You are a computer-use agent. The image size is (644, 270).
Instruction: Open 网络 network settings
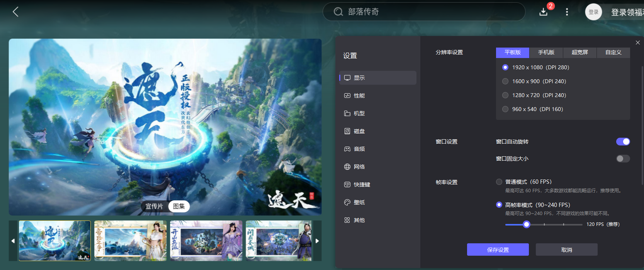(378, 167)
